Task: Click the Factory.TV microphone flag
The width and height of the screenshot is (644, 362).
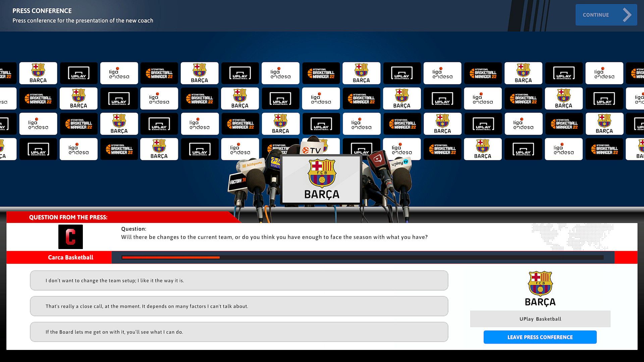Action: pos(237,182)
